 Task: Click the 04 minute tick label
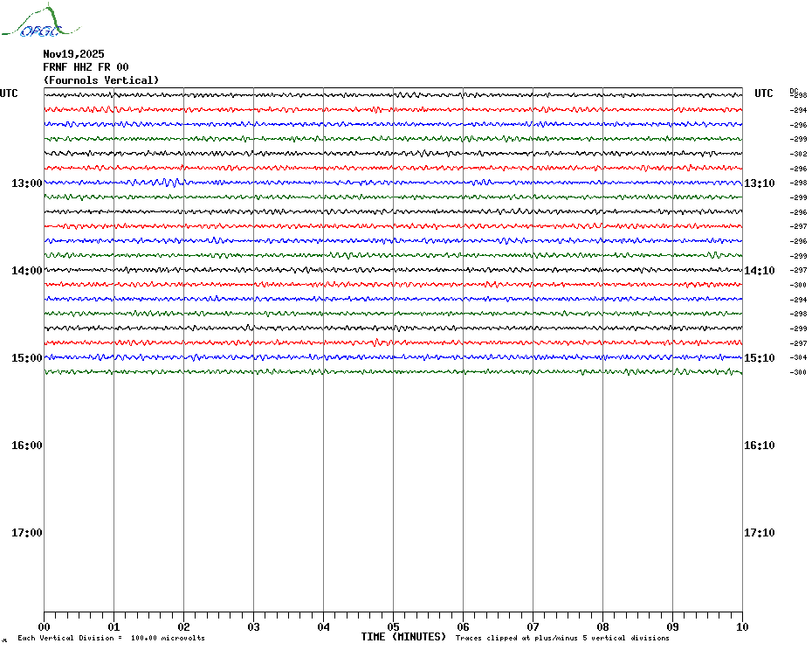click(324, 626)
